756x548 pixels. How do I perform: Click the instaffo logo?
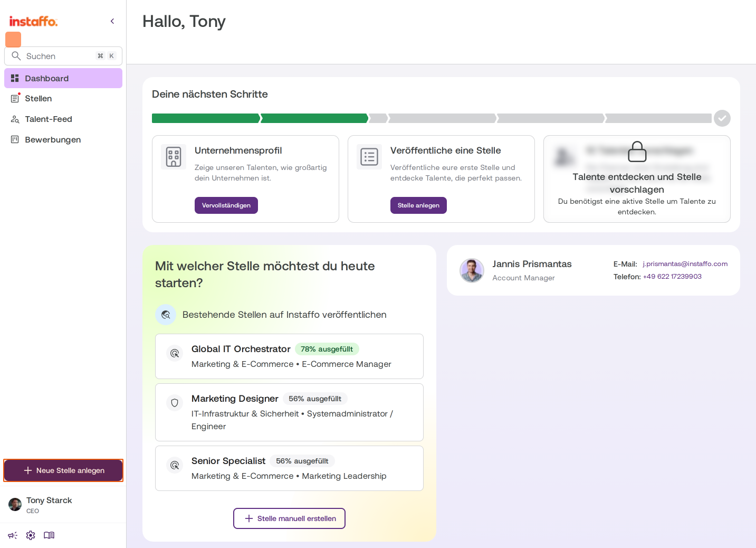[x=33, y=22]
